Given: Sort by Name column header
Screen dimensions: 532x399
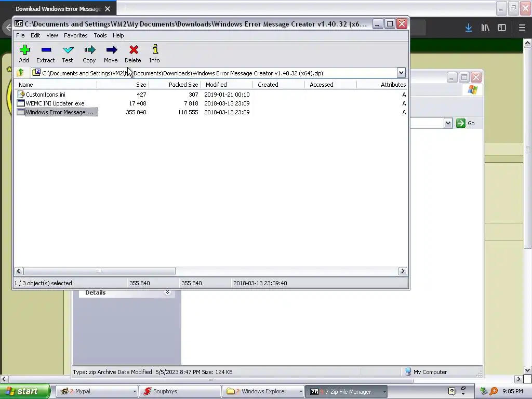Looking at the screenshot, I should click(x=56, y=85).
